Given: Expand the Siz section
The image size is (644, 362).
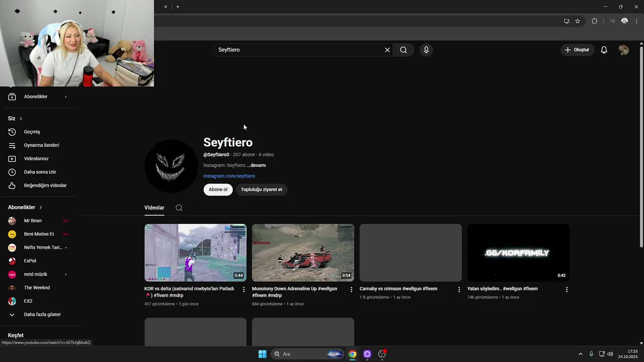Looking at the screenshot, I should pyautogui.click(x=15, y=119).
